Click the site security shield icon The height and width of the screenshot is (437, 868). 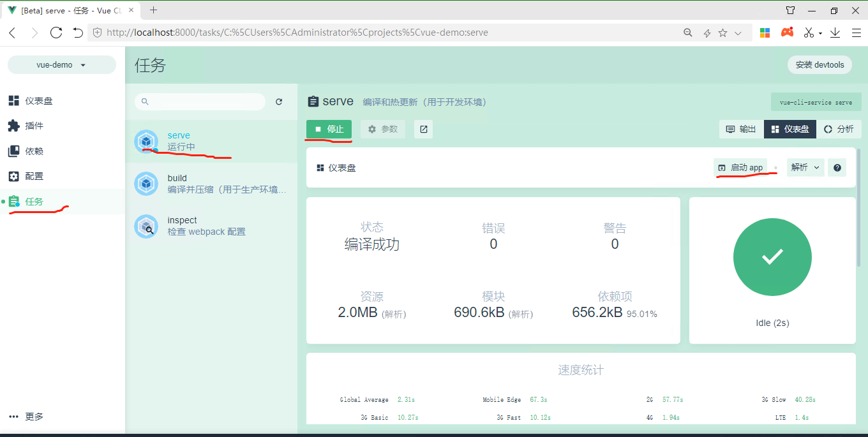point(98,33)
